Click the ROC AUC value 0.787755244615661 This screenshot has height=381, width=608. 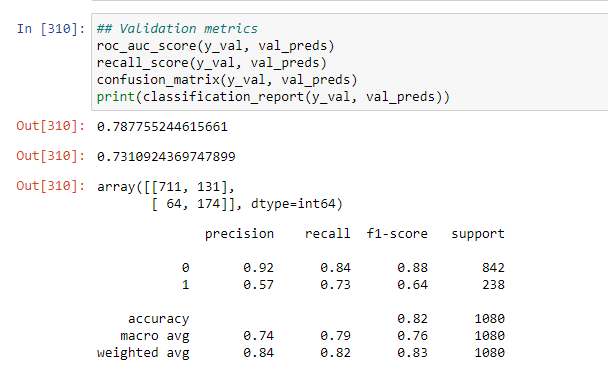[x=162, y=127]
